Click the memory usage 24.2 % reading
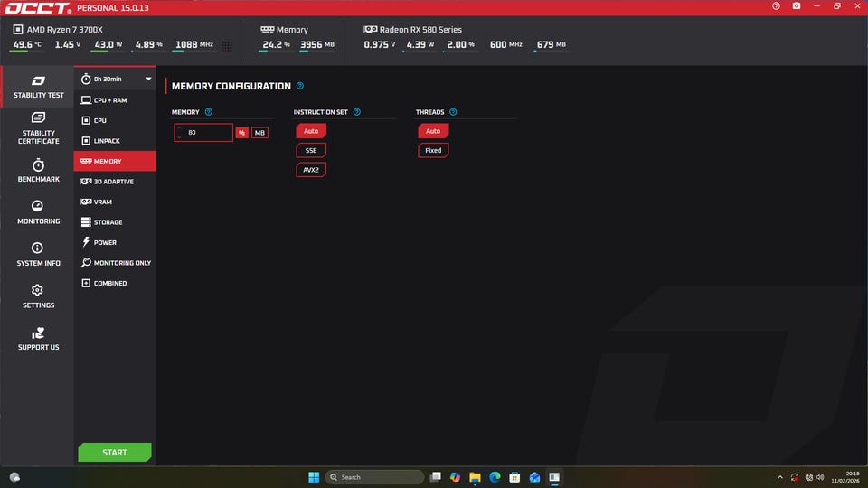Screen dimensions: 868x488 coord(277,45)
